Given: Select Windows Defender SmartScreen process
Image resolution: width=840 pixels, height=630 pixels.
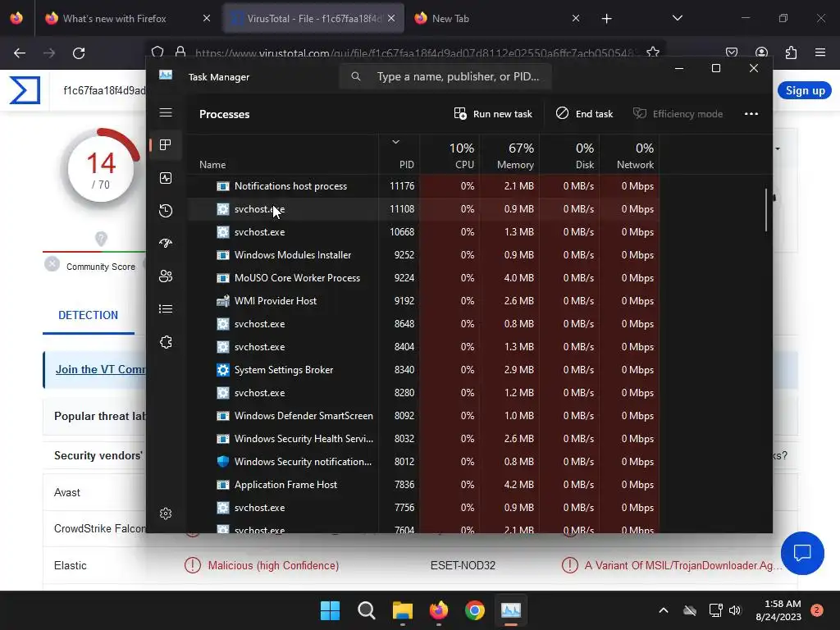Looking at the screenshot, I should tap(423, 416).
